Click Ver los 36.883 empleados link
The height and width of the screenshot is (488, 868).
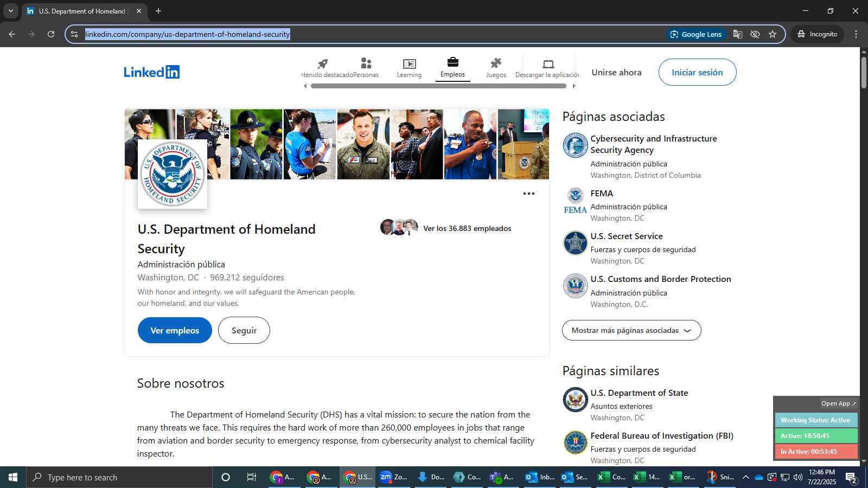tap(467, 228)
